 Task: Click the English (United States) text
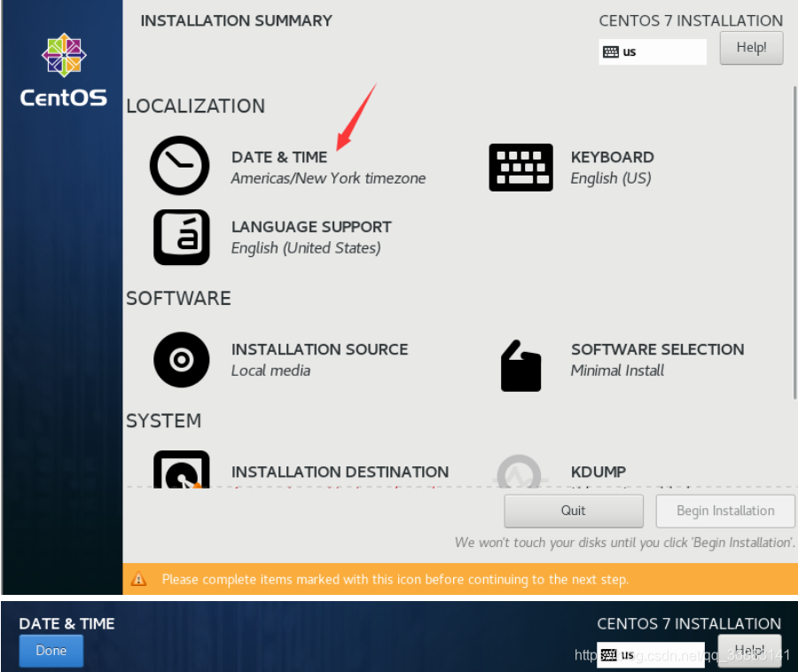[306, 248]
